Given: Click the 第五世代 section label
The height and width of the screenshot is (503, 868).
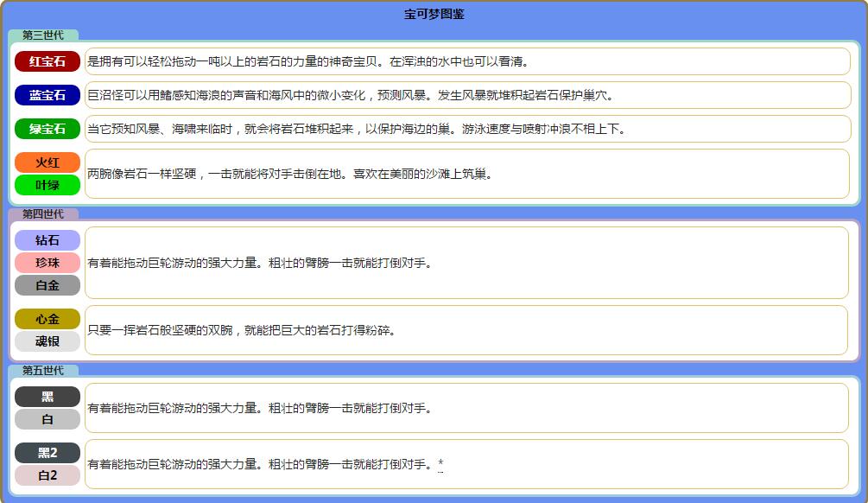Looking at the screenshot, I should point(43,371).
